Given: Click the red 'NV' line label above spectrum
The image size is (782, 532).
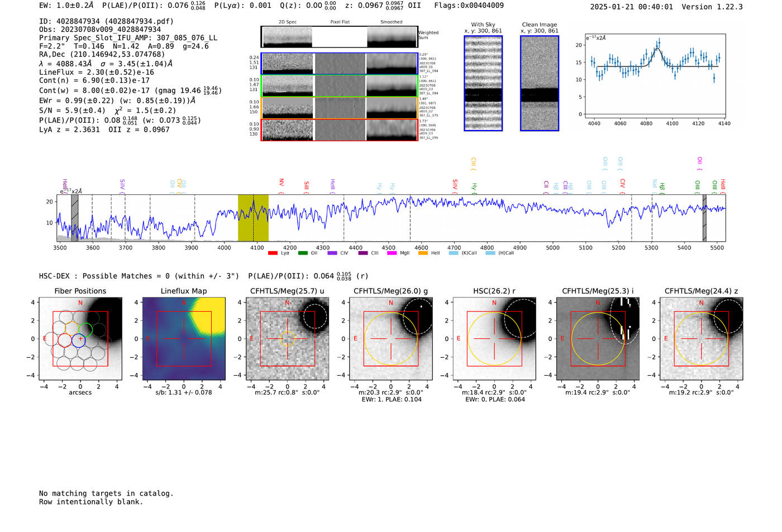Looking at the screenshot, I should click(282, 183).
